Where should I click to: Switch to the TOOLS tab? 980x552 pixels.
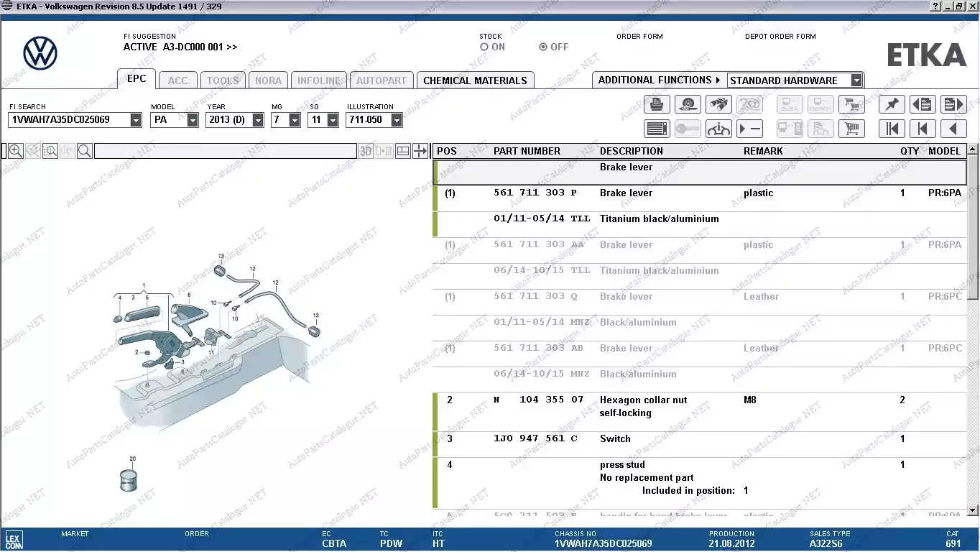pos(223,80)
